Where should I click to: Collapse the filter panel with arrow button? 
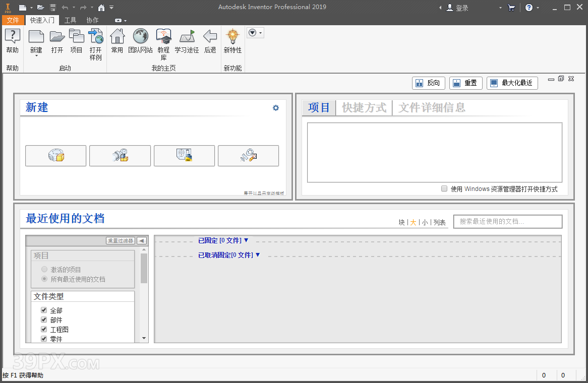click(141, 240)
